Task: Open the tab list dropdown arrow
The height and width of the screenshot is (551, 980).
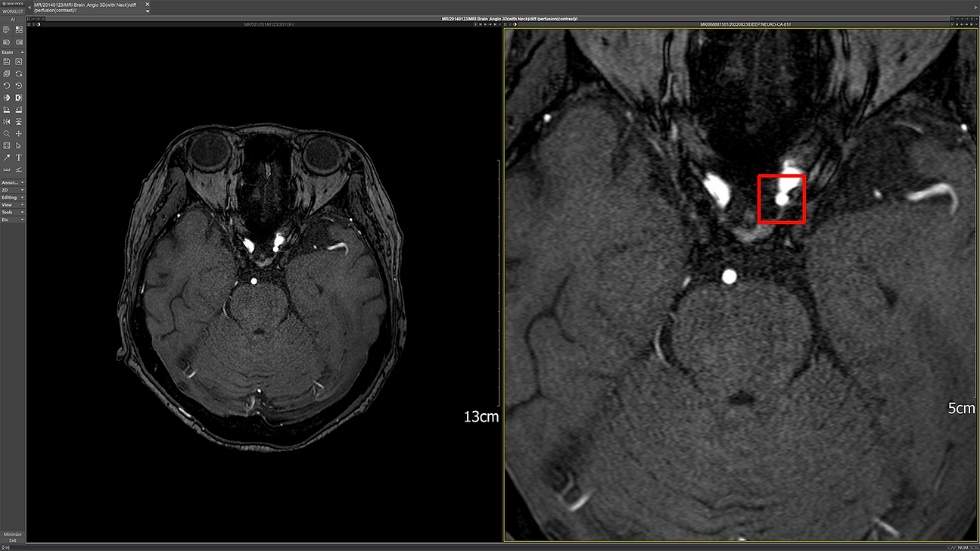Action: (x=148, y=11)
